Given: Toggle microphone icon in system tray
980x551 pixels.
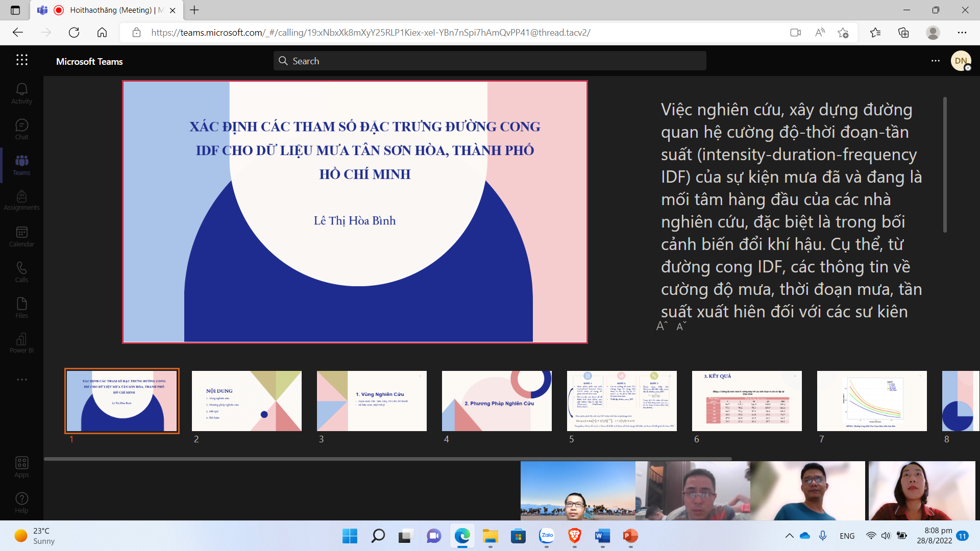Looking at the screenshot, I should point(823,536).
